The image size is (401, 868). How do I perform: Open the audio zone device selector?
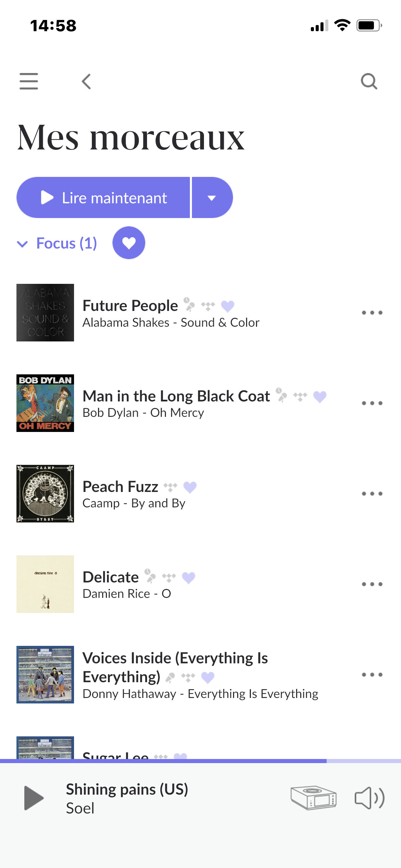(x=313, y=798)
